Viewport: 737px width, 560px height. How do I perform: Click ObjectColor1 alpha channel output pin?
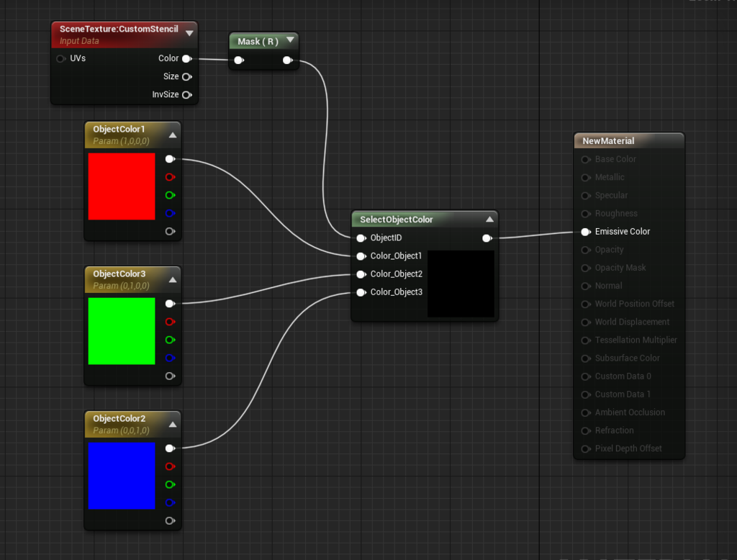click(170, 231)
